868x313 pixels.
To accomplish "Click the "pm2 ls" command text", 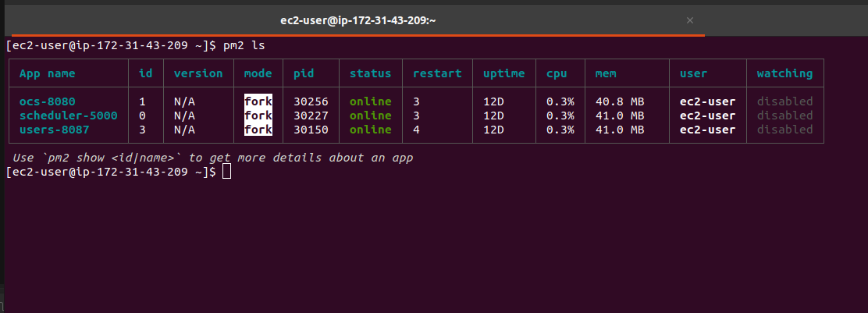I will [x=244, y=45].
